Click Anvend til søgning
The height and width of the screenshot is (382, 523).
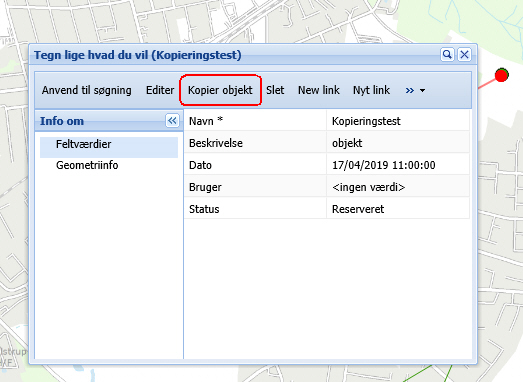pos(87,90)
